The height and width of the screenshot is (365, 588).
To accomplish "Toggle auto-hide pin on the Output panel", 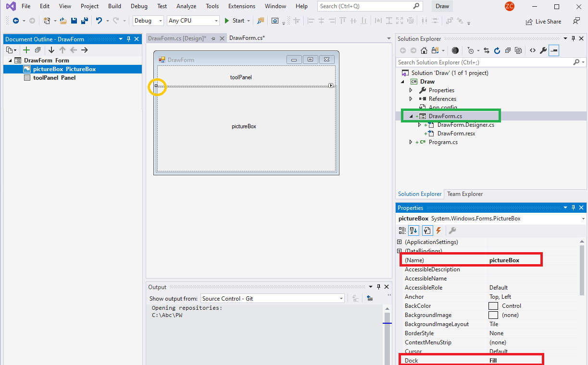I will pos(378,287).
